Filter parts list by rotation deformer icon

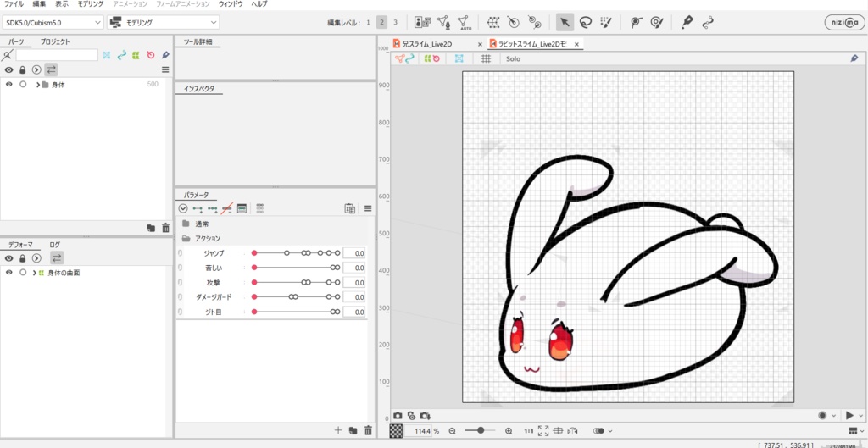pyautogui.click(x=151, y=55)
